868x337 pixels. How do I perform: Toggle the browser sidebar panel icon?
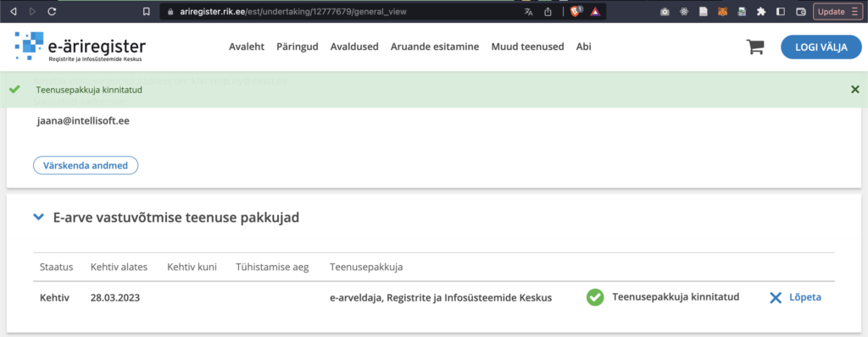click(x=781, y=11)
